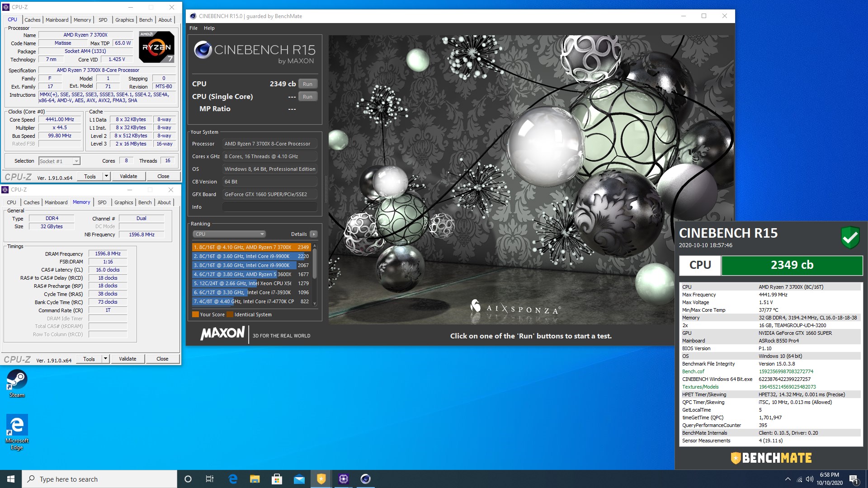Click orange Your Score legend swatch
The width and height of the screenshot is (868, 488).
(195, 314)
